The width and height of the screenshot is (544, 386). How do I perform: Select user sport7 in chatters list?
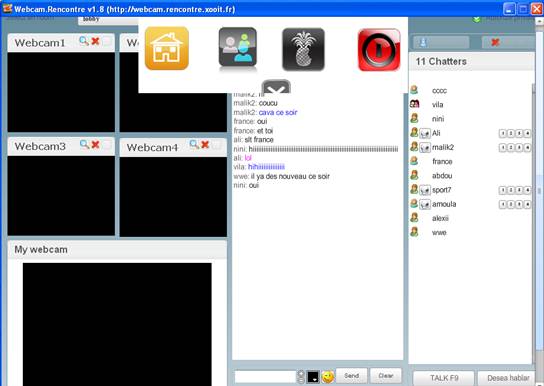[441, 190]
